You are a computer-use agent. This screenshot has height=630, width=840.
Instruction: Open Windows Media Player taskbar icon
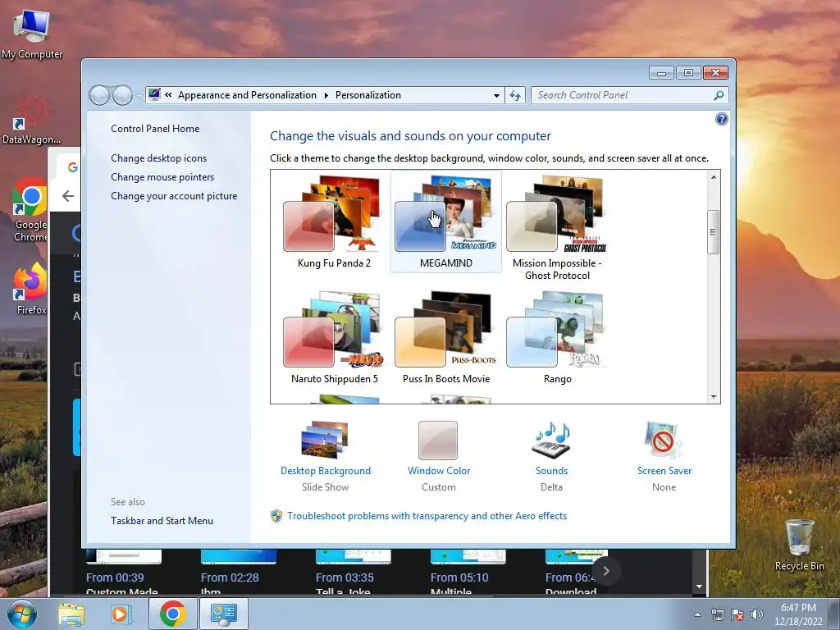(x=121, y=614)
